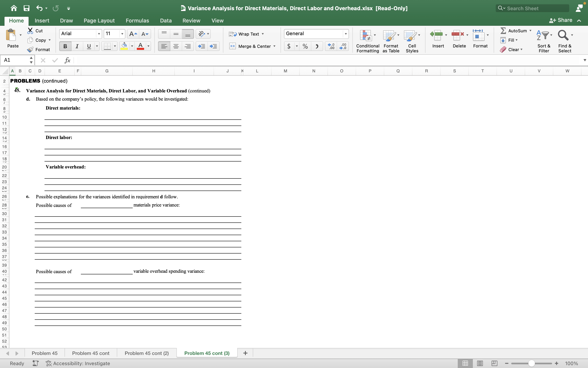
Task: Expand the Fill dropdown arrow
Action: coord(517,40)
